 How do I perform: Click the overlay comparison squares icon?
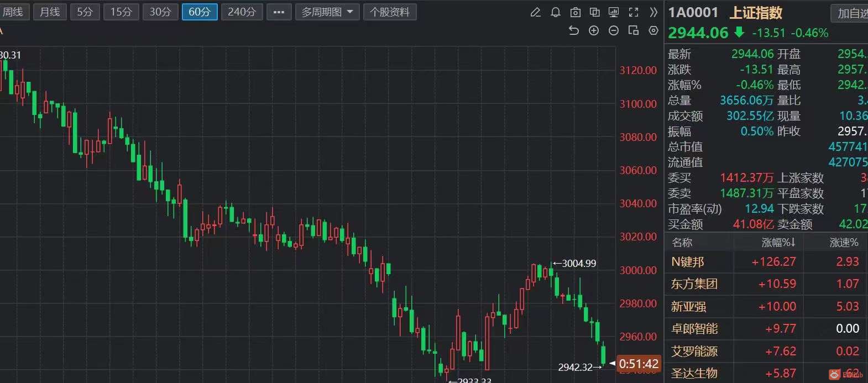point(595,12)
